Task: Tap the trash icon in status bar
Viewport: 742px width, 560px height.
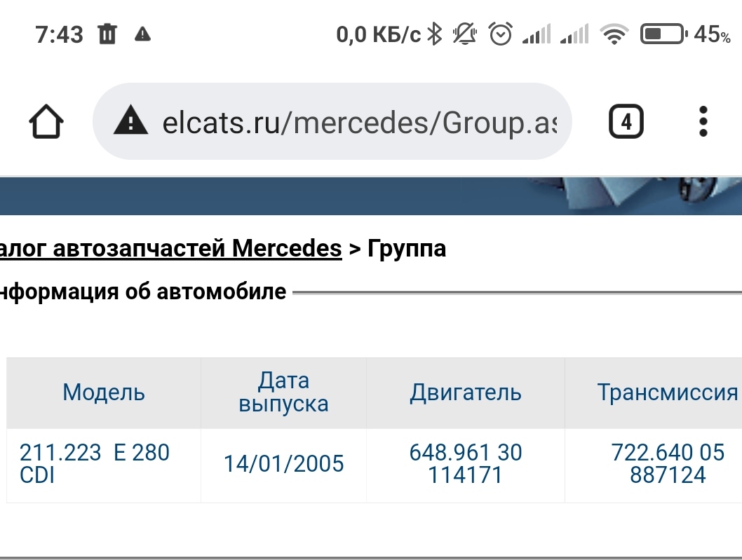Action: (107, 34)
